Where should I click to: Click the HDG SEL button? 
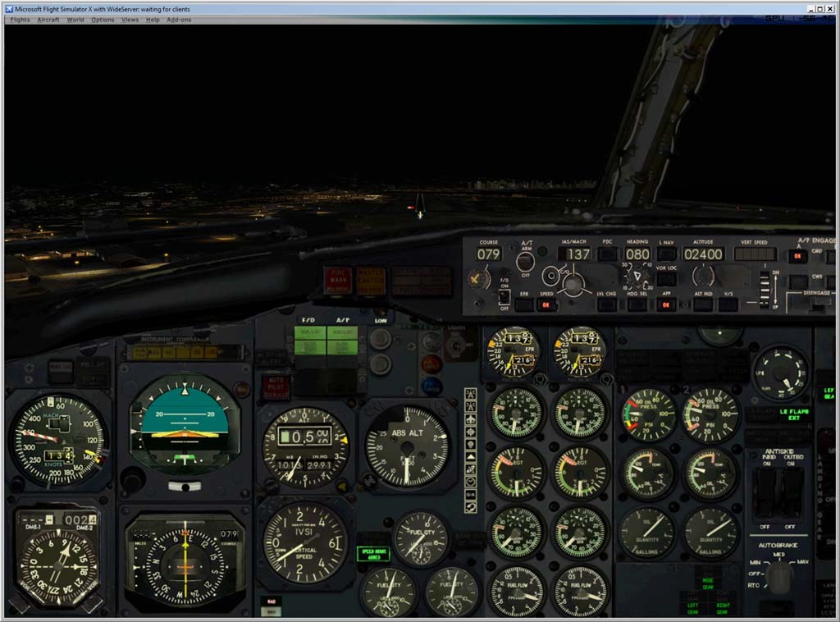tap(637, 304)
